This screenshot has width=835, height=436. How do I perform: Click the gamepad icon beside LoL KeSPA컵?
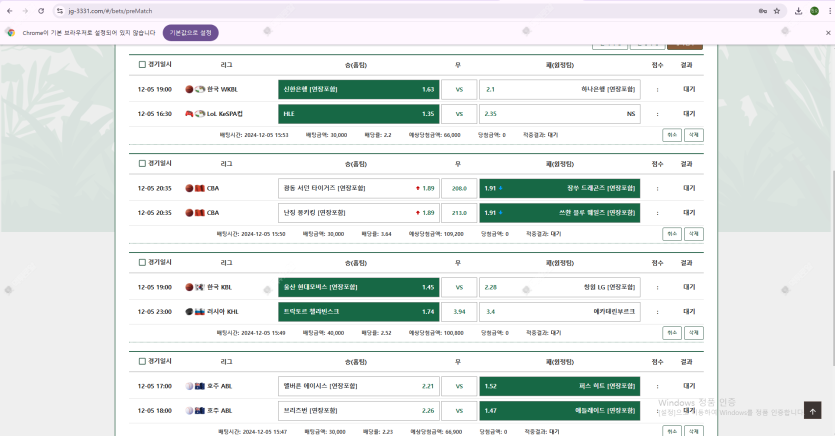click(189, 114)
